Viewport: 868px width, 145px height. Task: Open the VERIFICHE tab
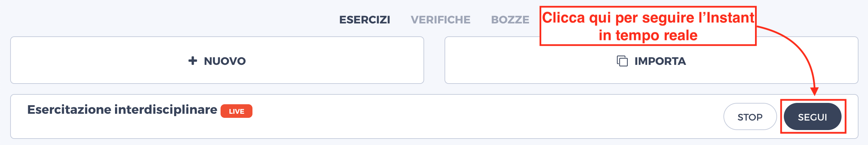440,20
